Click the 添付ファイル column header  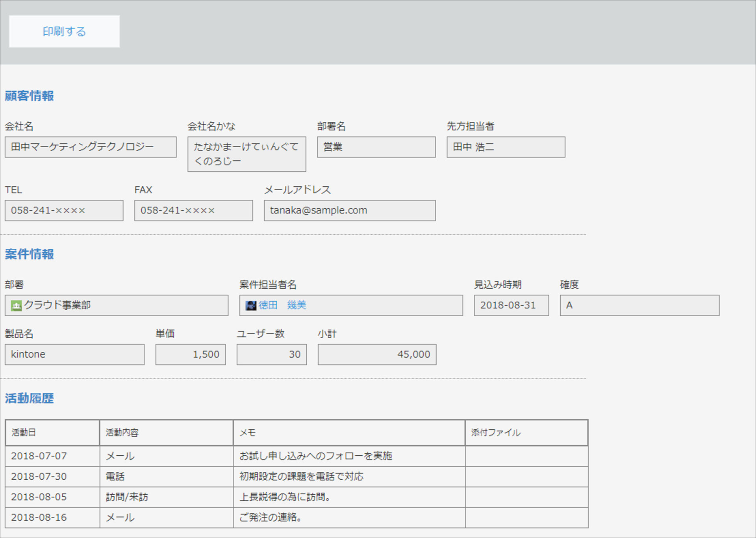527,433
